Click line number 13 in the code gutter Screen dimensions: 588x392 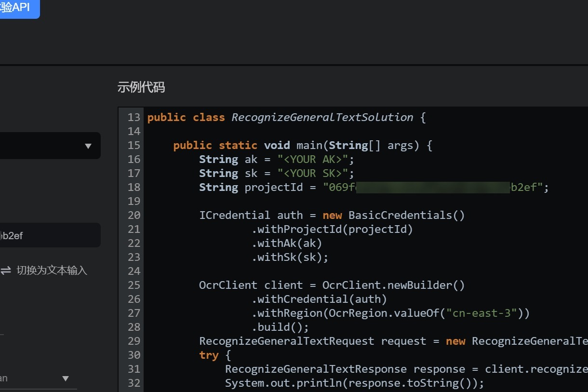tap(134, 117)
